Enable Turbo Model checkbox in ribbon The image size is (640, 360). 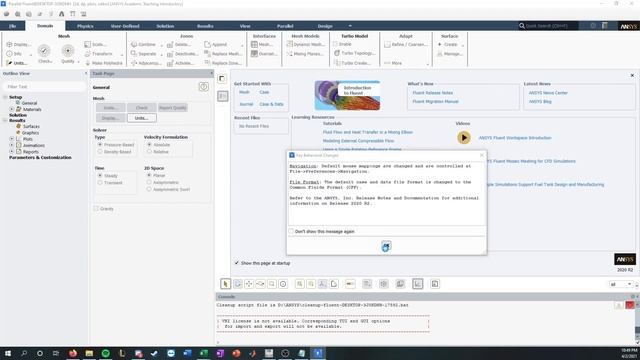pyautogui.click(x=336, y=44)
